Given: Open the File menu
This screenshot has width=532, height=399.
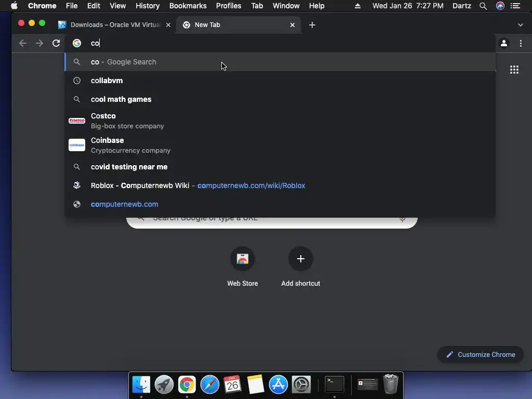Looking at the screenshot, I should click(x=72, y=6).
